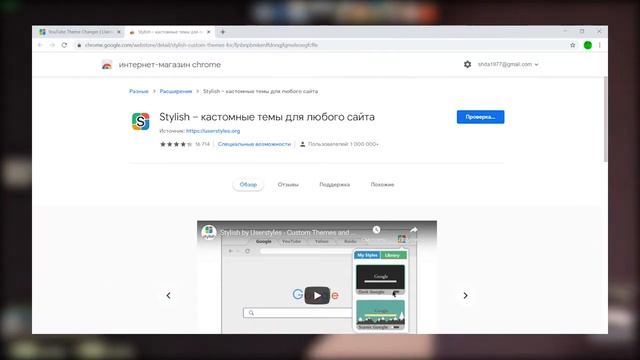Open webstore settings gear icon
This screenshot has height=360, width=640.
(467, 64)
